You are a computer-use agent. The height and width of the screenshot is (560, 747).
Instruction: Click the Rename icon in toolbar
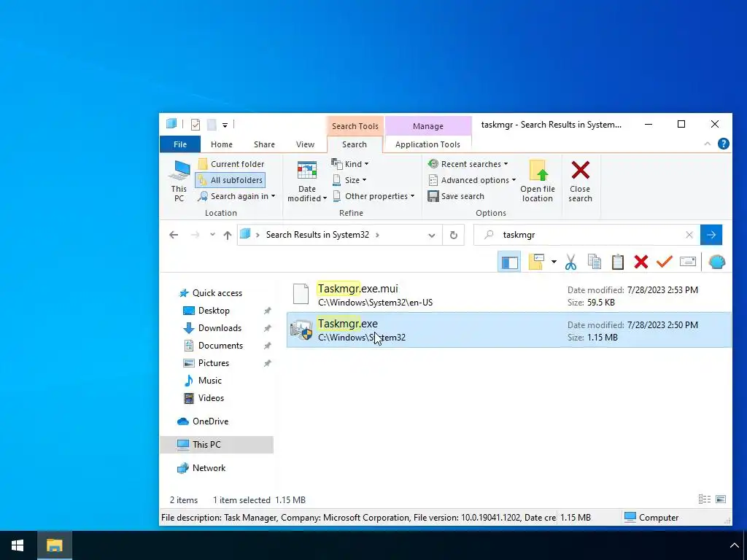(x=687, y=262)
